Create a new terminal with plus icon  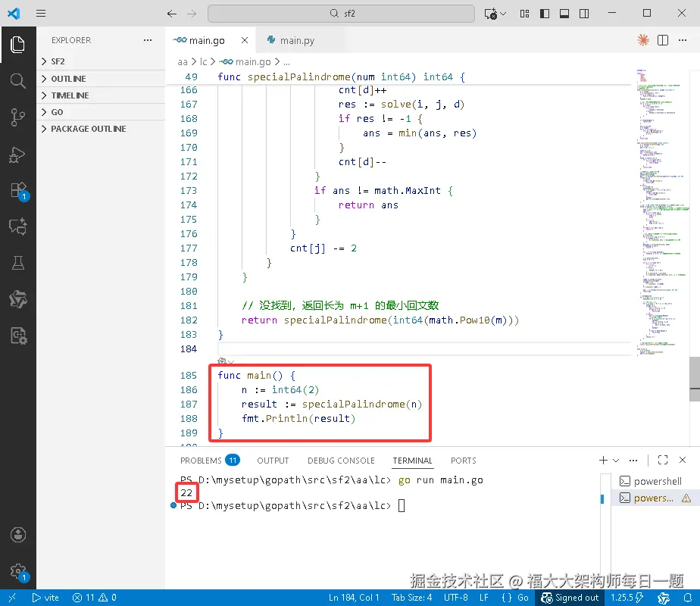coord(603,460)
